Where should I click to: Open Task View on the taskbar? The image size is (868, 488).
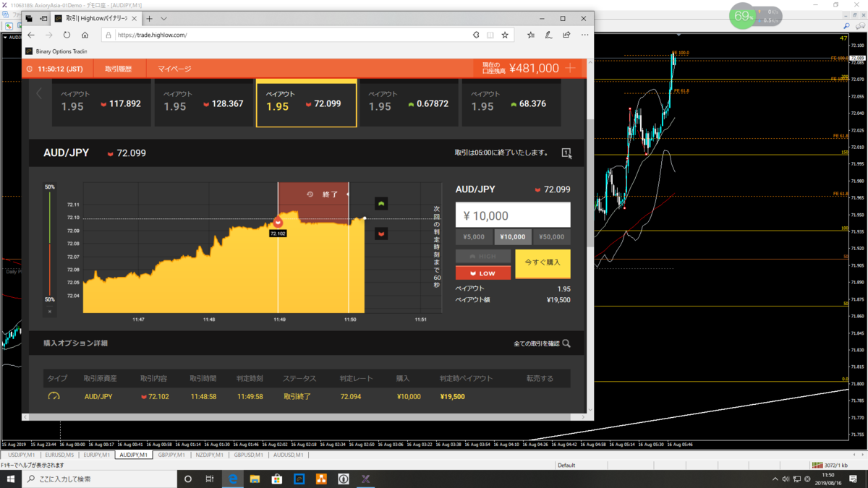click(x=210, y=479)
